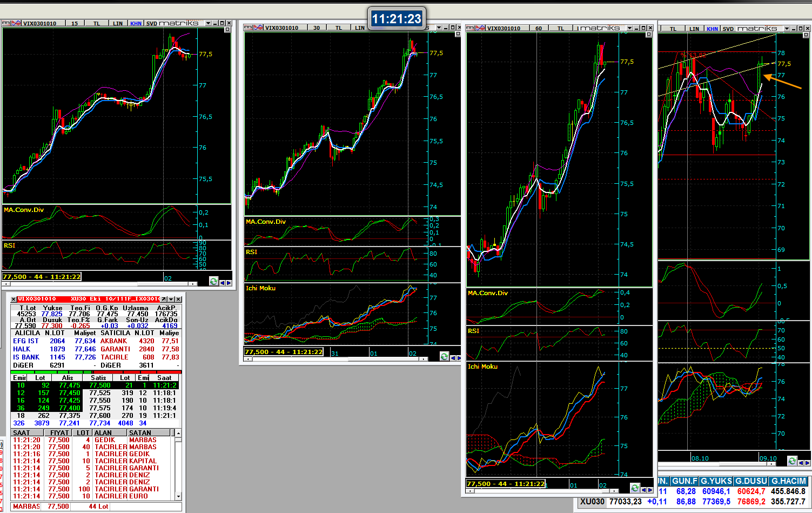Click the VIX0301010 symbol field on the 30-minute chart
The width and height of the screenshot is (812, 513).
point(281,28)
